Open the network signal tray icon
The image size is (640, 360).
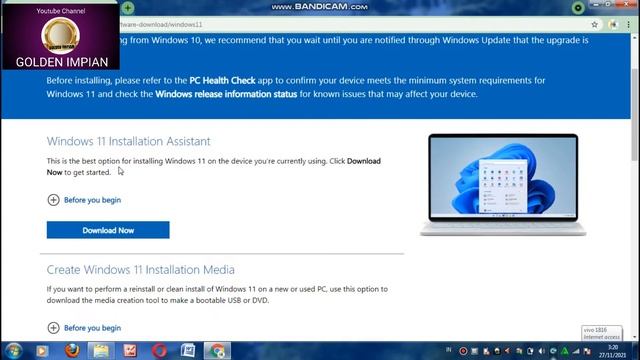tap(576, 351)
